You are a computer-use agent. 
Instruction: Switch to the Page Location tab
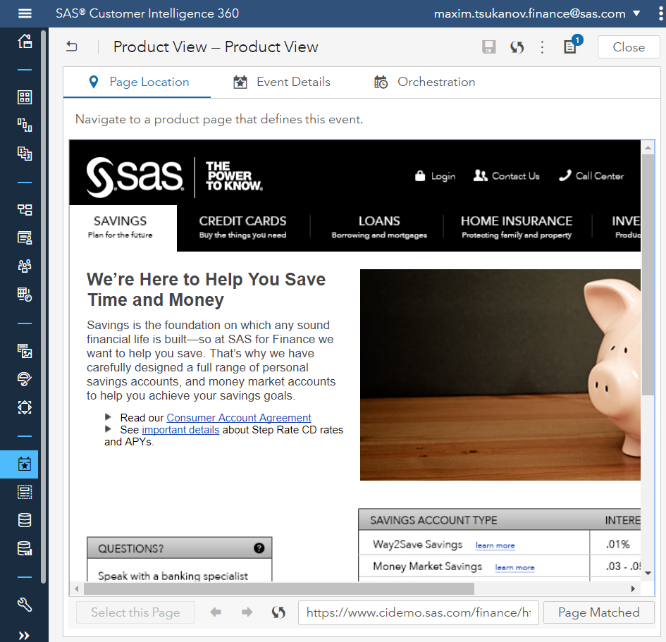138,82
